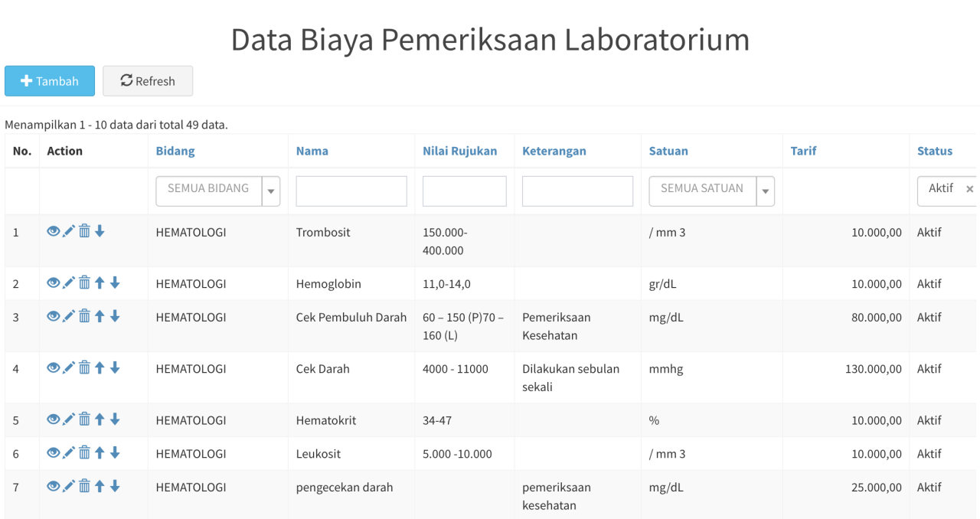Edit the Trombosit entry with pencil icon

pyautogui.click(x=69, y=231)
